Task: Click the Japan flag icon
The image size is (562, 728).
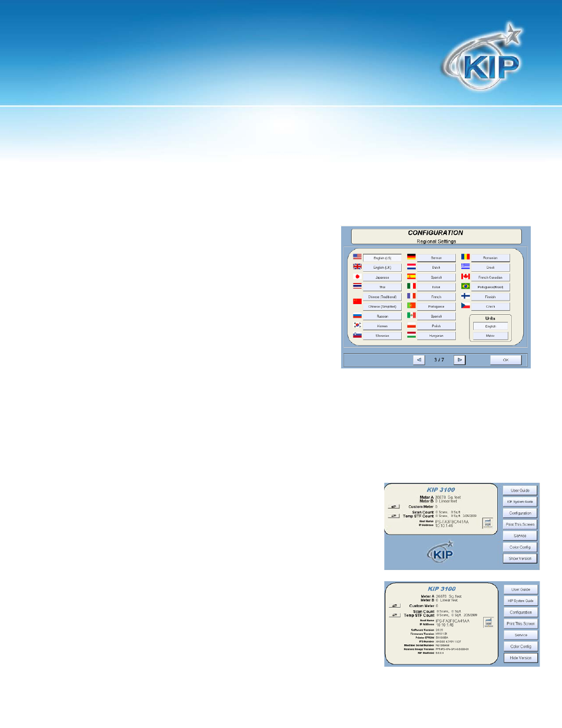Action: click(357, 276)
